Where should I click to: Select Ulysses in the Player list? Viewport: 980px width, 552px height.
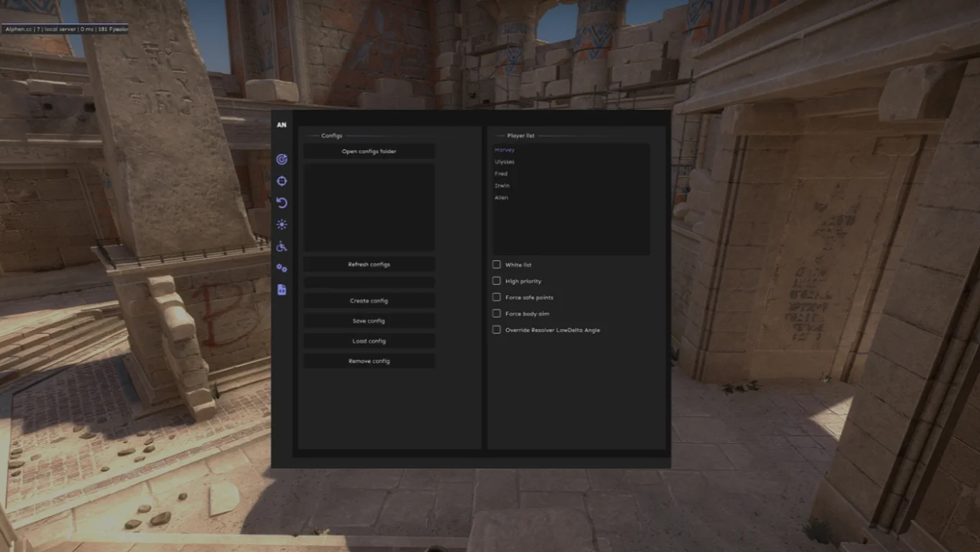click(505, 161)
